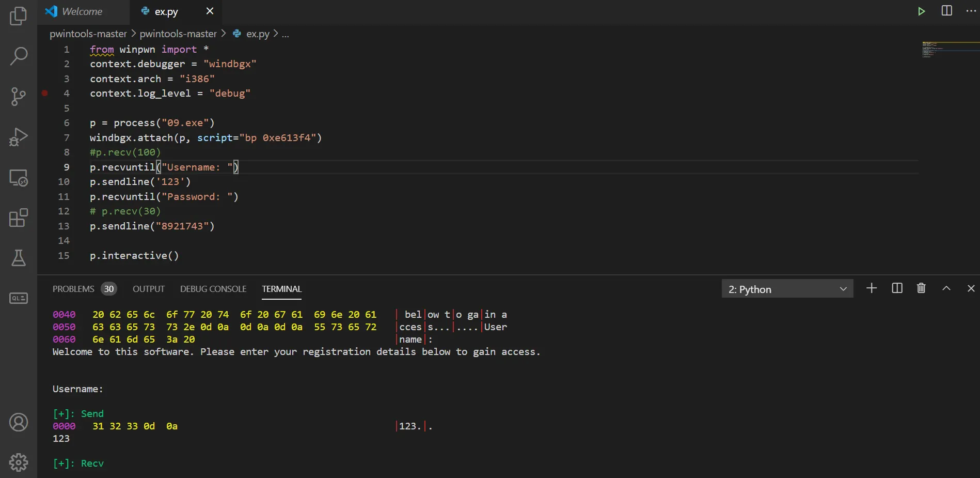Viewport: 980px width, 478px height.
Task: Open the Extensions view icon
Action: pos(19,218)
